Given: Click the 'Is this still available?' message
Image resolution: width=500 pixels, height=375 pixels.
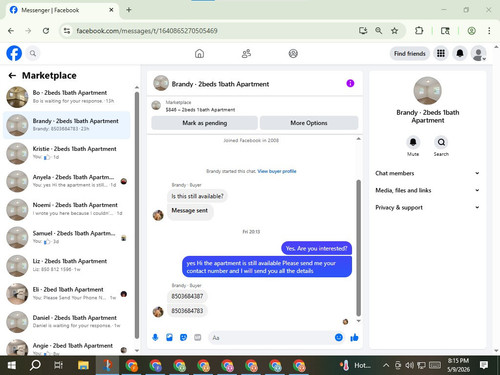Looking at the screenshot, I should [x=197, y=196].
